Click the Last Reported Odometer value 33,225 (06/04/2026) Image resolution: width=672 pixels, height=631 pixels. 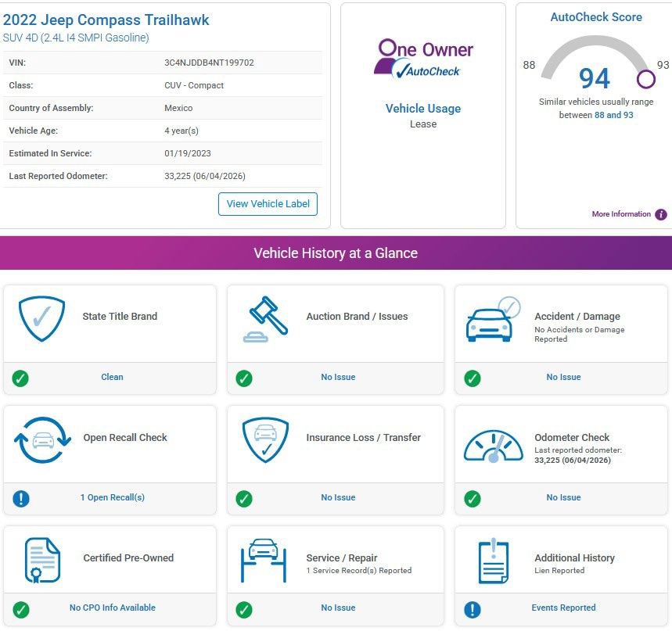[205, 176]
